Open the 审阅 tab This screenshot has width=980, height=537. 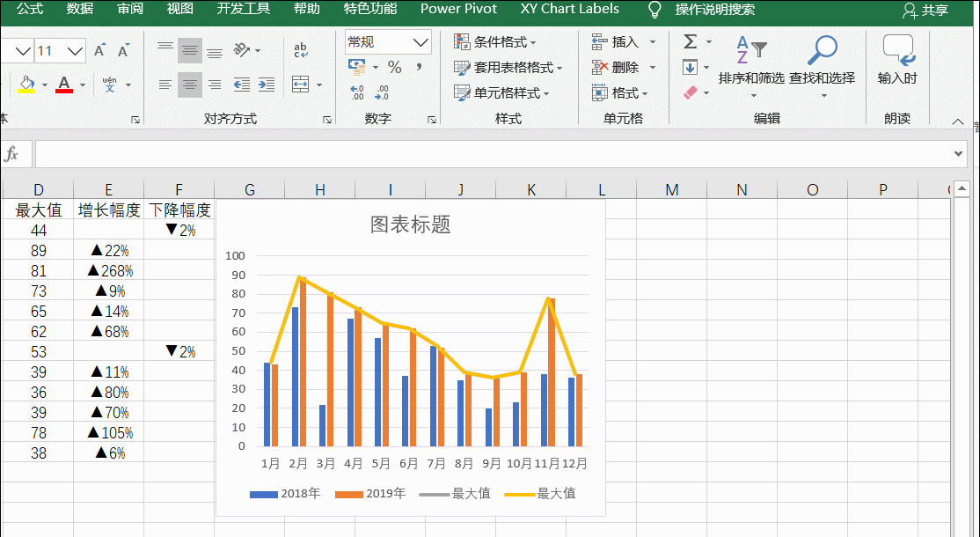(x=130, y=9)
